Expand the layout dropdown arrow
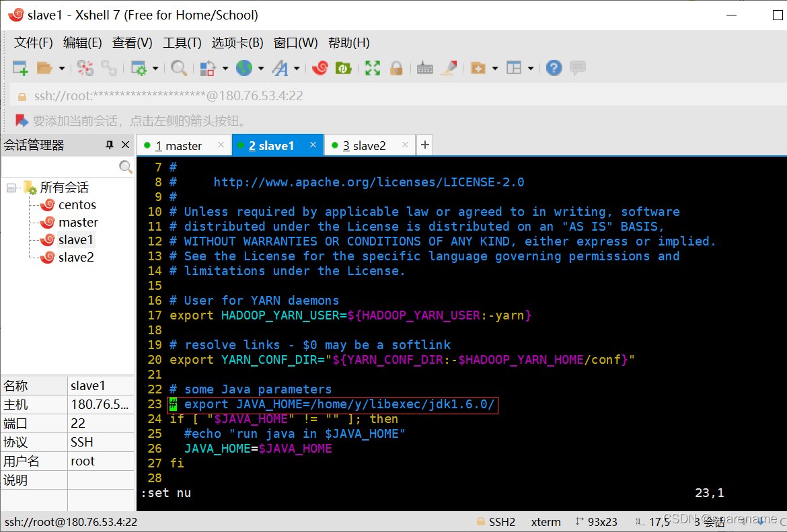Screen dimensions: 787x532 coord(531,68)
